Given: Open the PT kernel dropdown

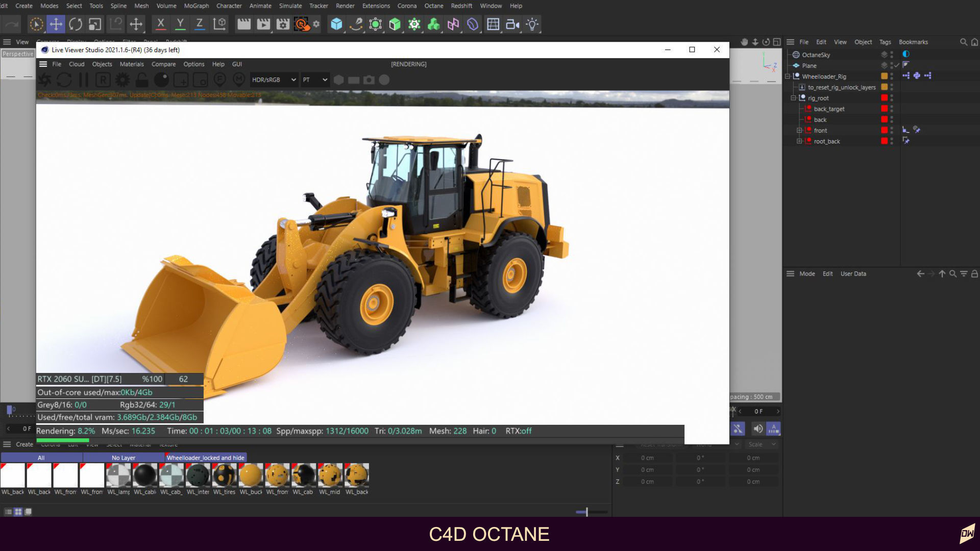Looking at the screenshot, I should [314, 80].
